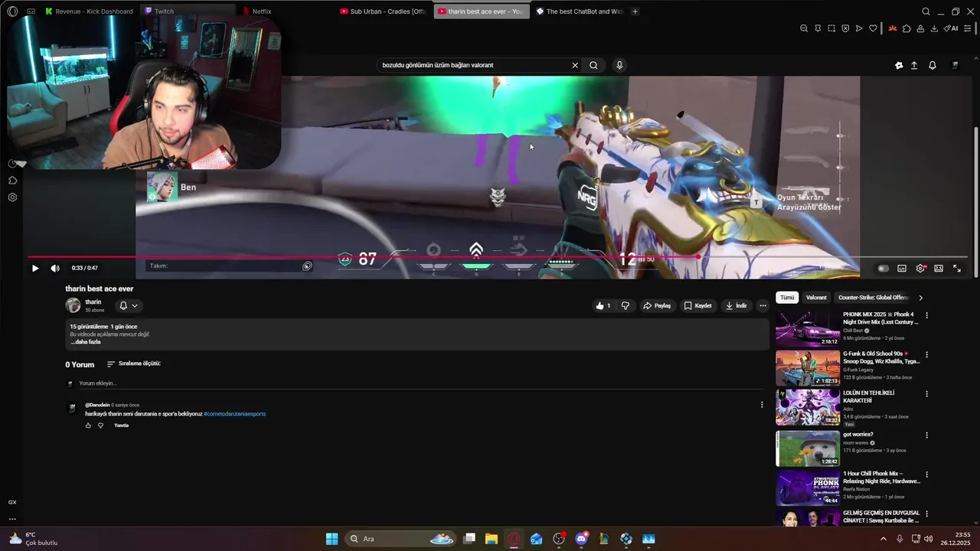
Task: Open video player settings gear
Action: click(920, 269)
